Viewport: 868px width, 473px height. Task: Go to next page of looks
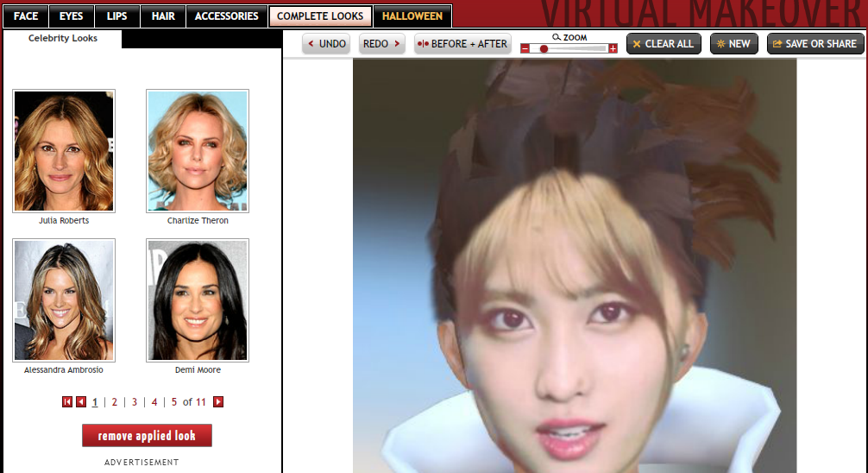coord(218,402)
